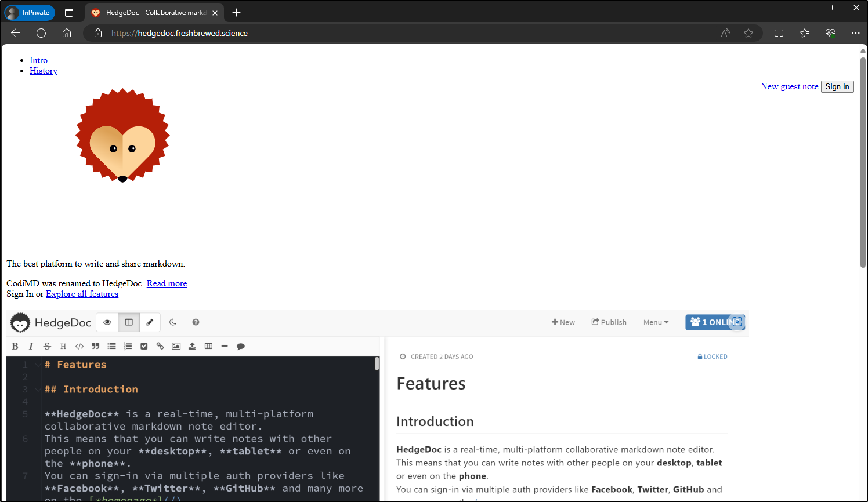
Task: Click the large HedgeDoc hedgehog logo image
Action: pos(122,136)
